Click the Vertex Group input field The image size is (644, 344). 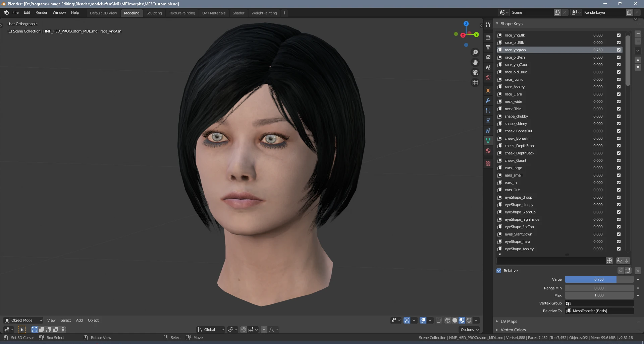[x=599, y=303]
